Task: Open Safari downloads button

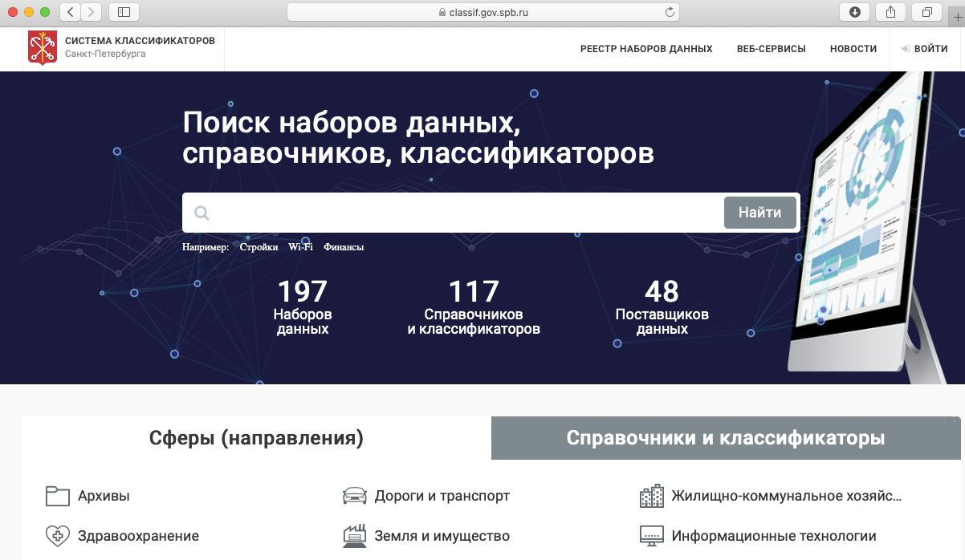Action: (x=855, y=12)
